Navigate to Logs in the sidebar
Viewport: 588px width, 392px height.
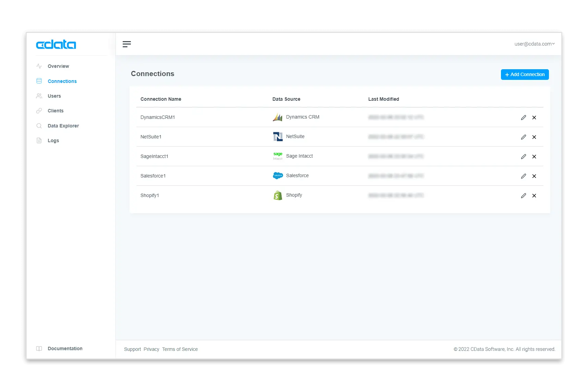click(x=53, y=140)
